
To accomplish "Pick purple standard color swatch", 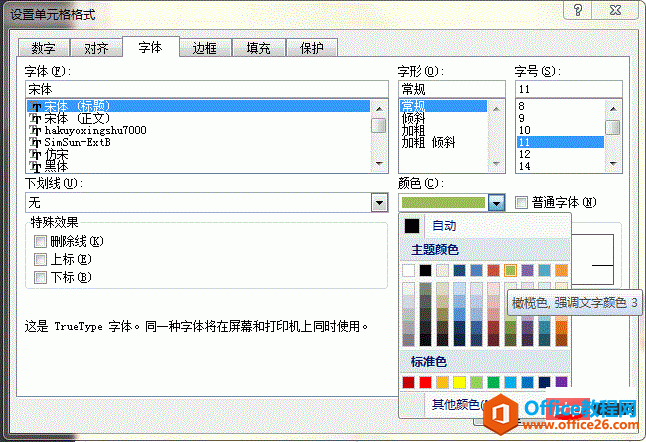I will pos(561,382).
